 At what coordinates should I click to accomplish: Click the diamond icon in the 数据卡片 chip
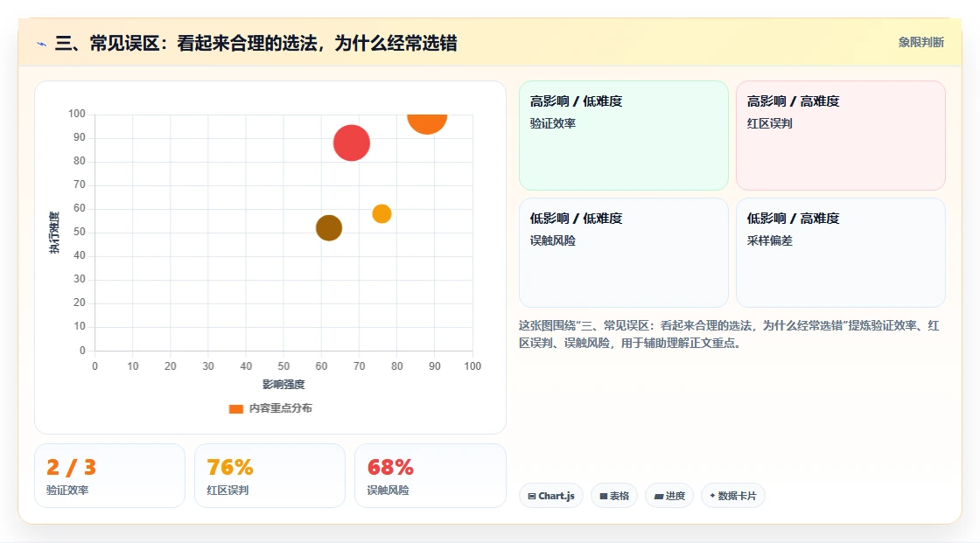[x=712, y=496]
